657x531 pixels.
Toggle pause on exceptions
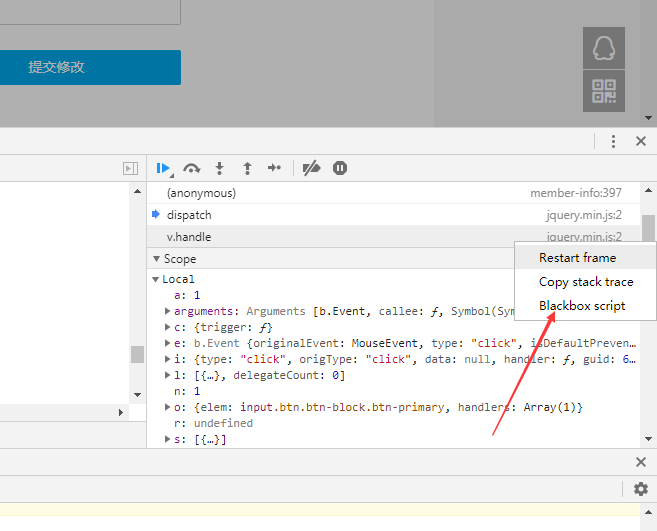(340, 168)
